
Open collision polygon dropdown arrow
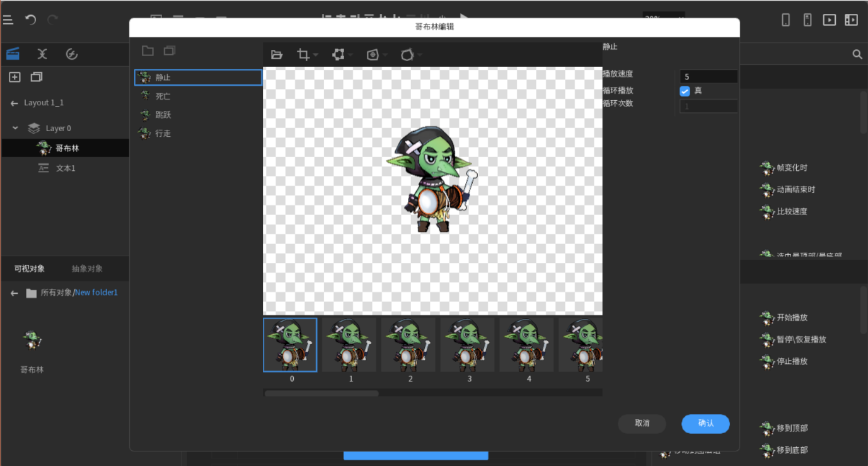click(350, 55)
